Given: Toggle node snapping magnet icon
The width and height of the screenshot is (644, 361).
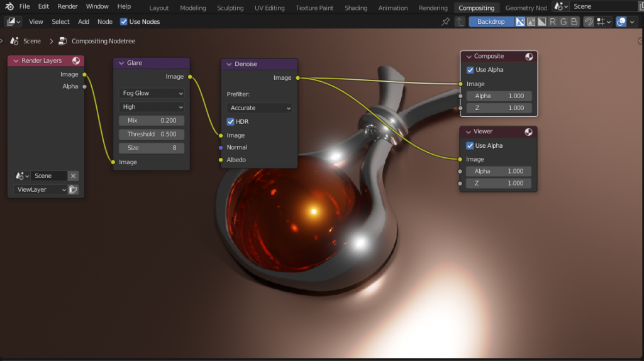Looking at the screenshot, I should coord(589,21).
